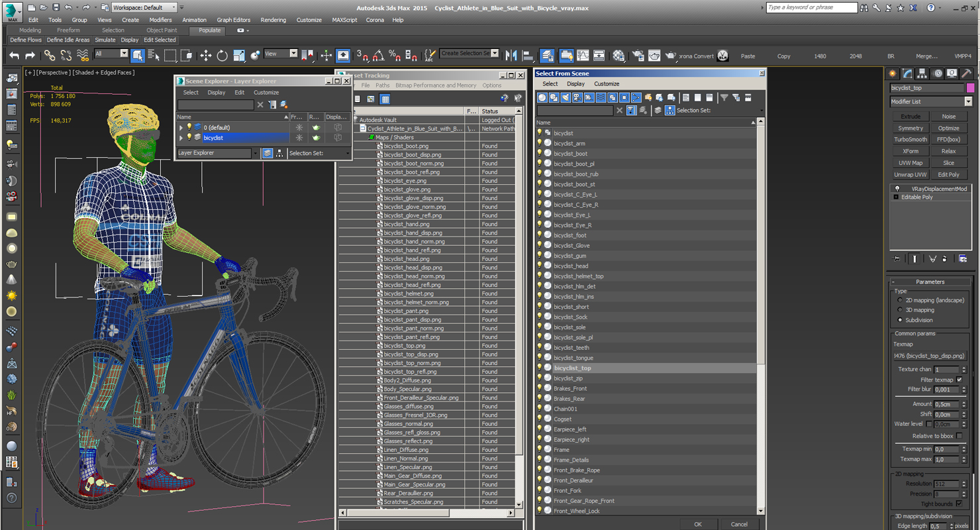The width and height of the screenshot is (980, 530).
Task: Open the Rendering menu
Action: 273,20
